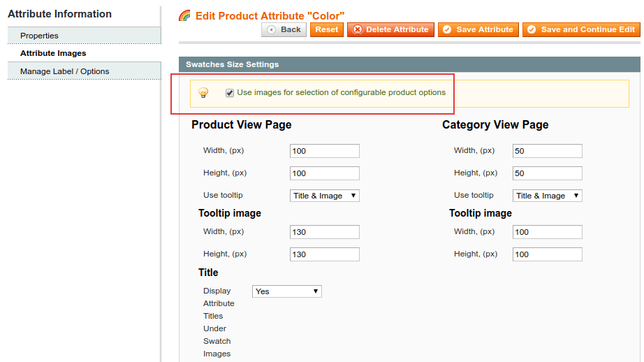Click Product View tooltip image Width field
The width and height of the screenshot is (644, 362).
coord(325,232)
